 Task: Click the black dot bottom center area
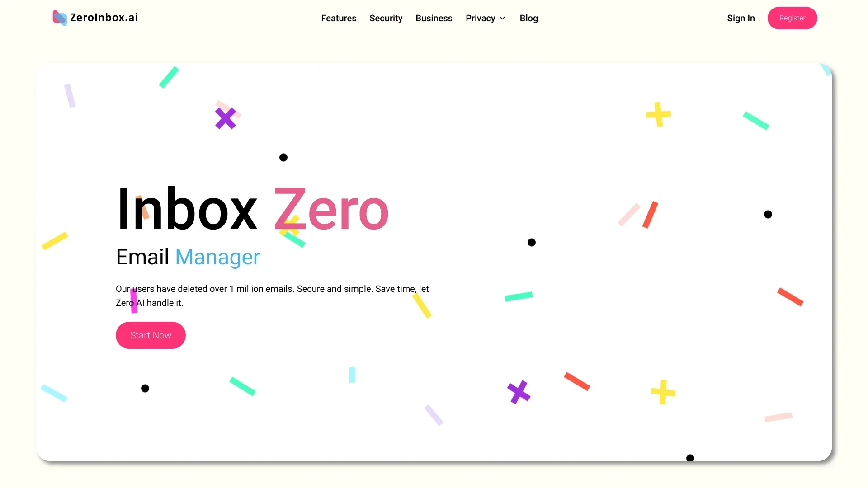[x=690, y=458]
